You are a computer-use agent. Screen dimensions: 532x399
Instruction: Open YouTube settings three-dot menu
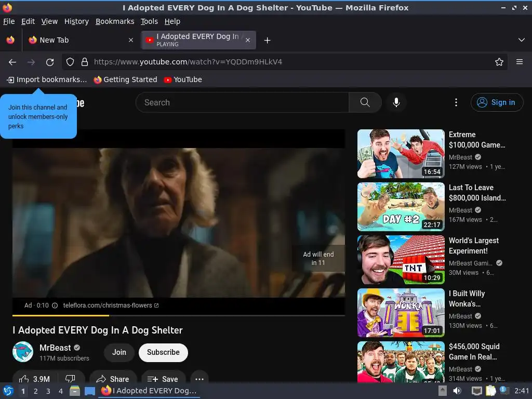point(456,102)
